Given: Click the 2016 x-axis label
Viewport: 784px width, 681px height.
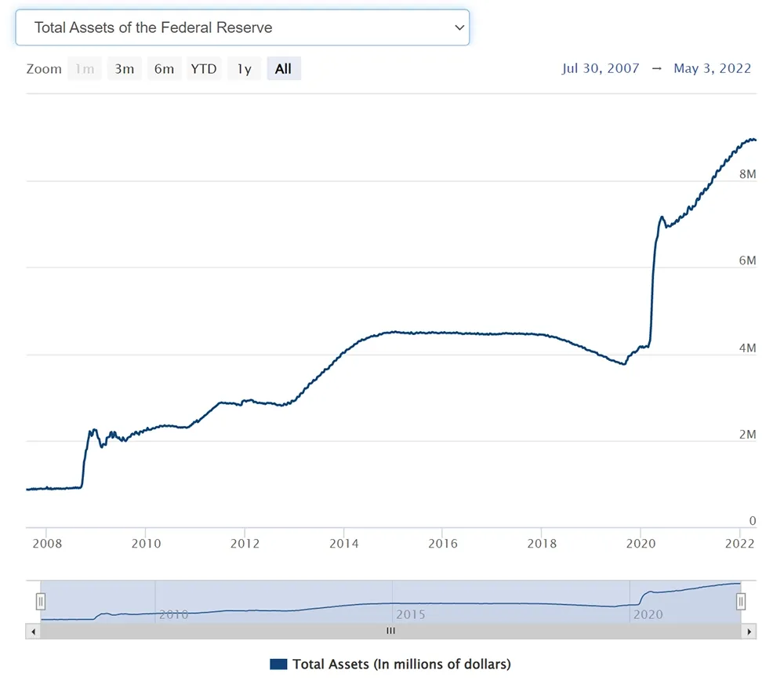Looking at the screenshot, I should [443, 544].
